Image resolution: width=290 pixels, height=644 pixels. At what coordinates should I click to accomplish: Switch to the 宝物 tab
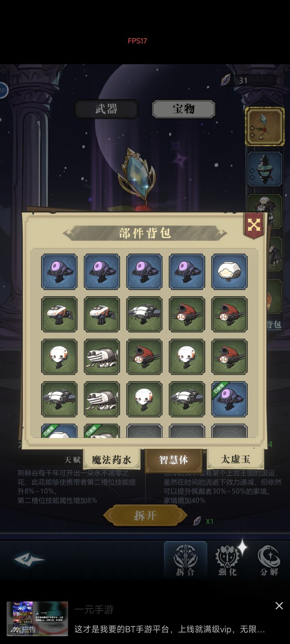(x=184, y=109)
